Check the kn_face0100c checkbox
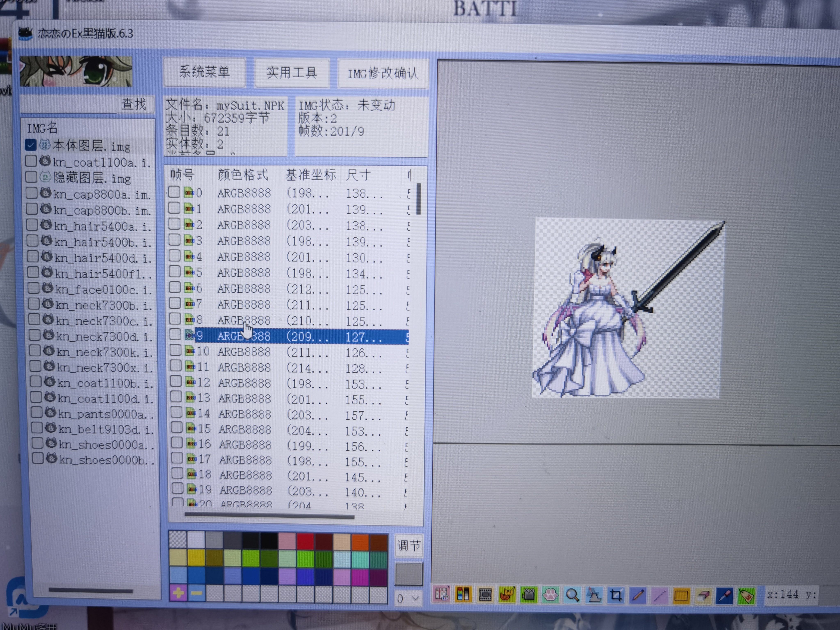Viewport: 840px width, 630px height. [33, 288]
